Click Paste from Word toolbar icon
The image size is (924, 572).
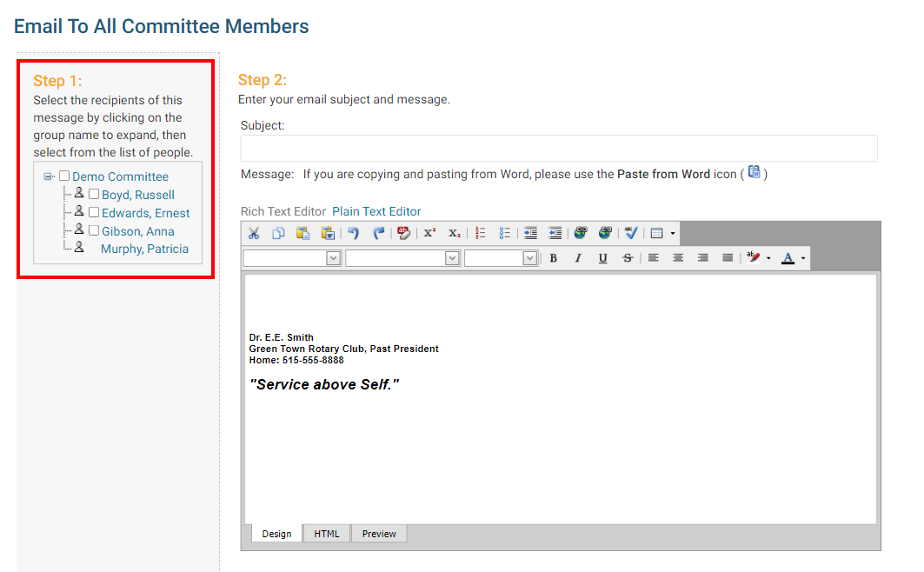point(328,233)
